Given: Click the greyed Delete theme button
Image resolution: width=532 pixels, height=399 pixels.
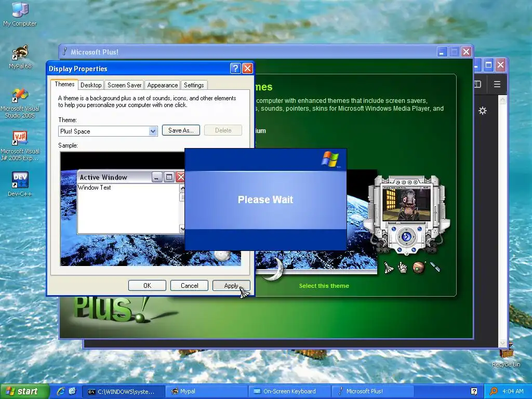Looking at the screenshot, I should 223,130.
